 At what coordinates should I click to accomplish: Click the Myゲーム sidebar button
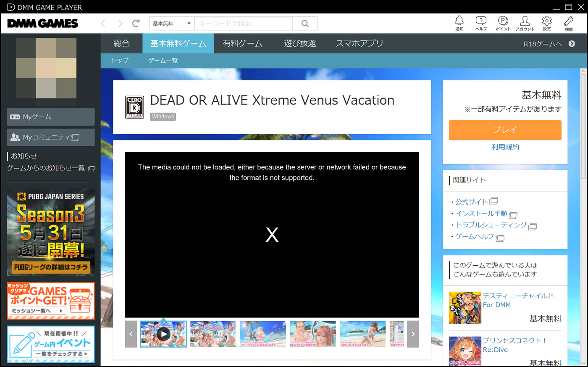click(51, 117)
